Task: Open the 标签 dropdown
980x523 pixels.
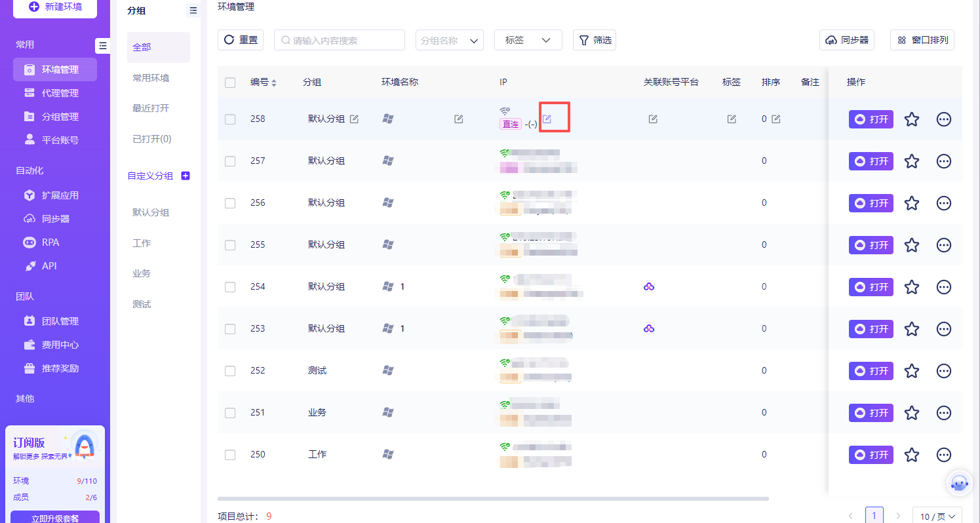Action: (528, 40)
